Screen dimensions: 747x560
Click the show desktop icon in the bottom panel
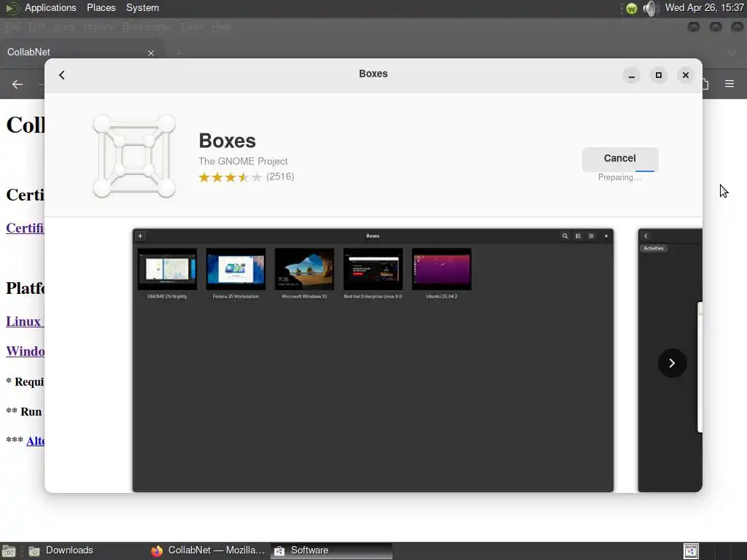(9, 551)
